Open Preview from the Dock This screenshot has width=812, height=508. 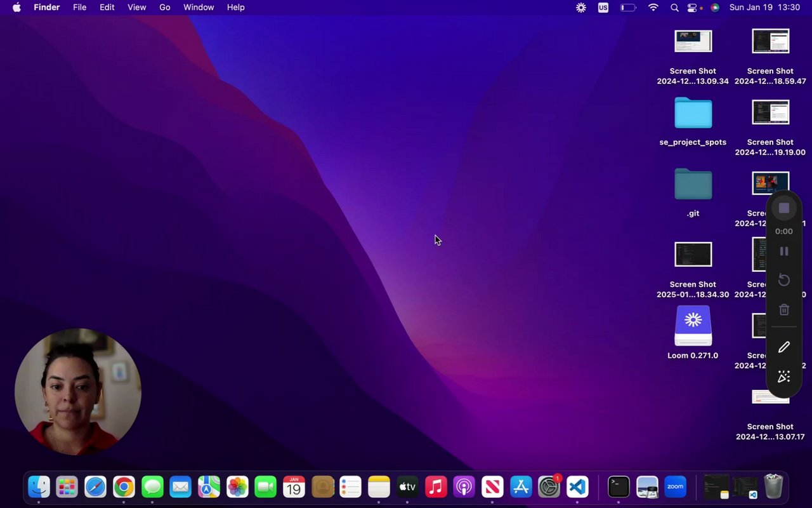coord(647,487)
